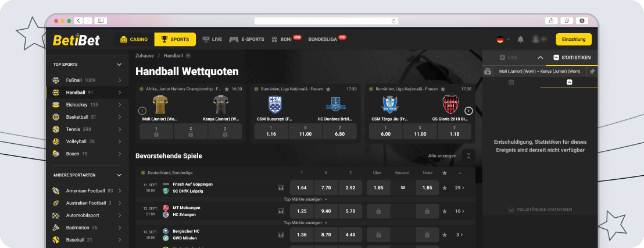Expand the Handball sidebar chevron
The height and width of the screenshot is (248, 644).
120,93
